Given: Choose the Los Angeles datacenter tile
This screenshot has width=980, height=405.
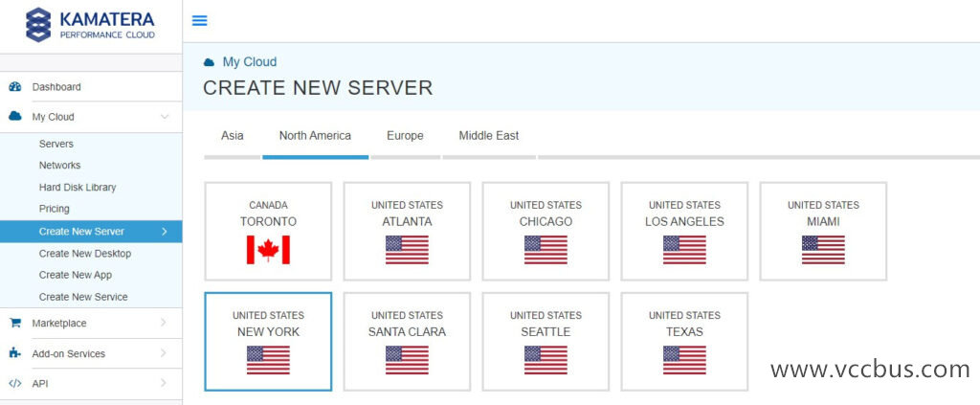Looking at the screenshot, I should 684,231.
